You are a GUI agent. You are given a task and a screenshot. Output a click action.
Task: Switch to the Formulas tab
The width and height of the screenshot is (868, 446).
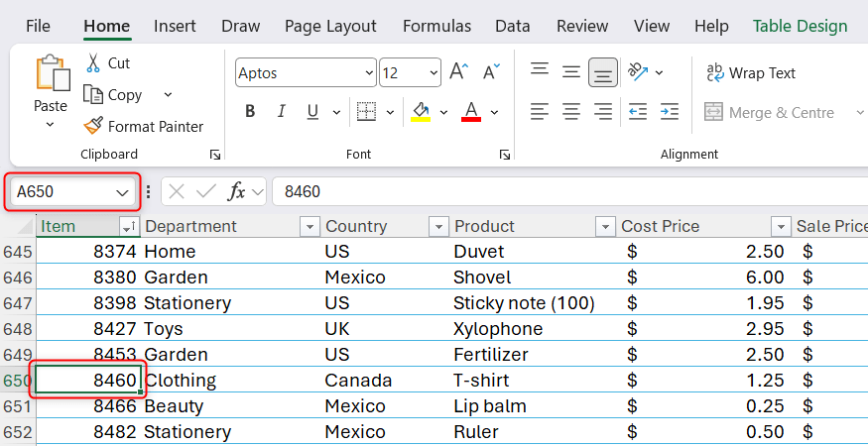pos(436,26)
